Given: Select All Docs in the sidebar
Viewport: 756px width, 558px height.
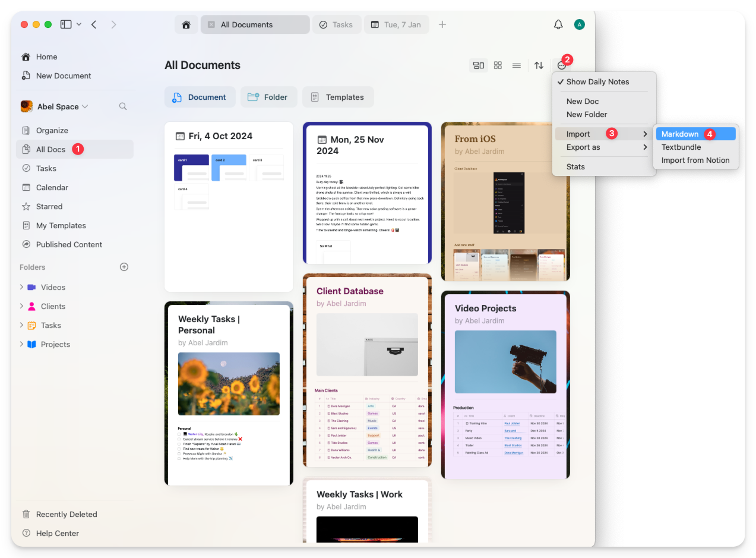Looking at the screenshot, I should (x=75, y=150).
